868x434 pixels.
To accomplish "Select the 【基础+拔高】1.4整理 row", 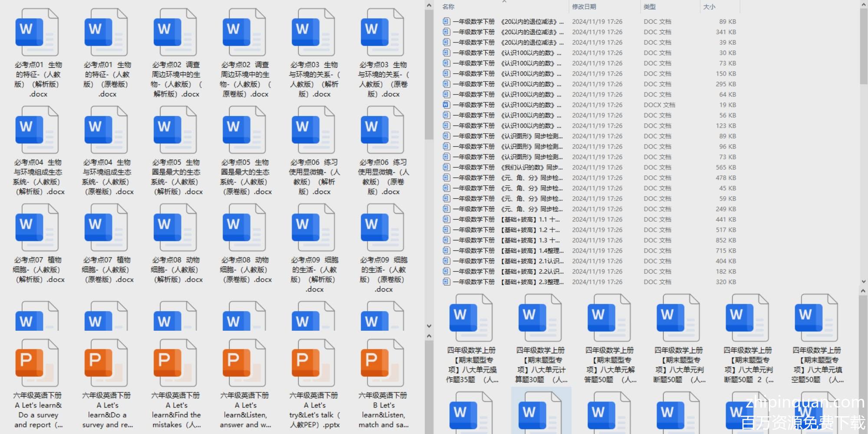I will point(589,251).
